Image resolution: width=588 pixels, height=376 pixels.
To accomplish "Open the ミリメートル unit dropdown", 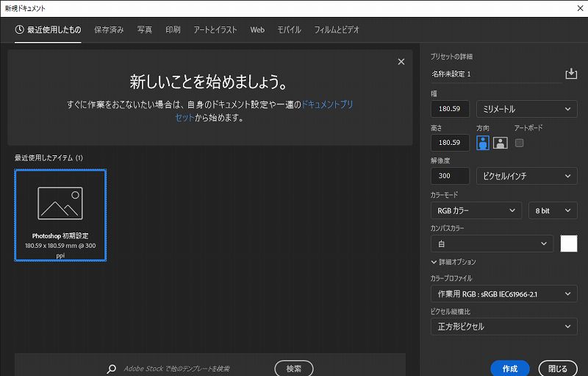I will (526, 109).
